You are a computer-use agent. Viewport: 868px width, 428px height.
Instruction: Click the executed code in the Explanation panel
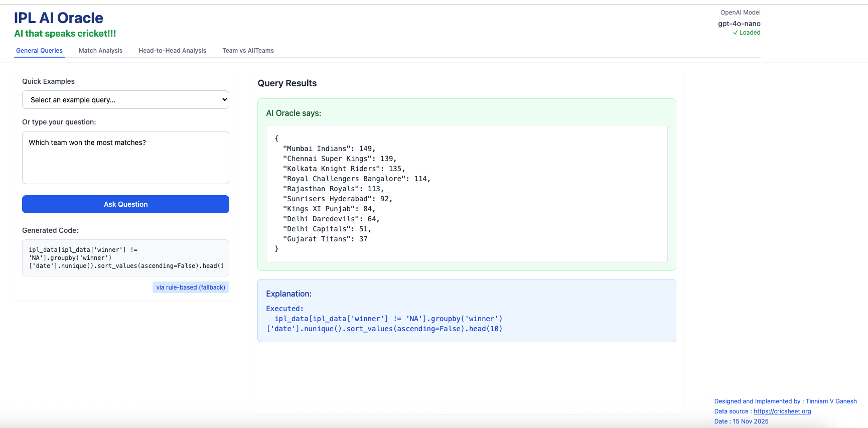pos(384,324)
